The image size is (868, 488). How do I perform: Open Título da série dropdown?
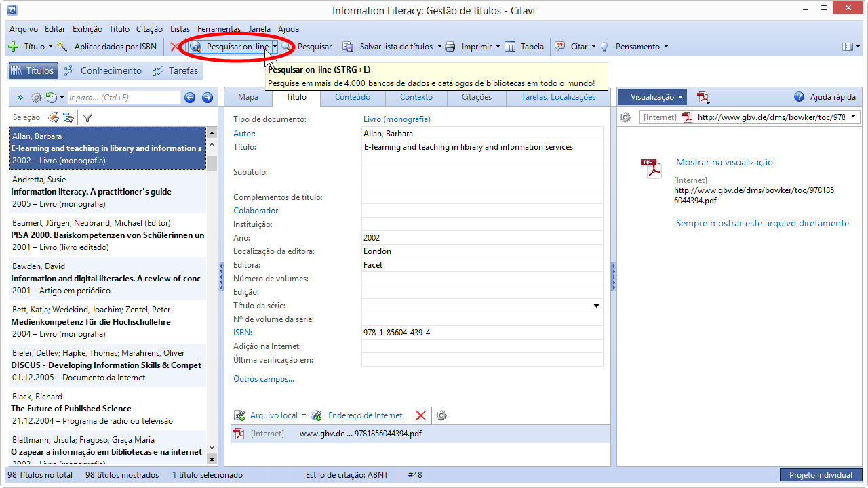coord(597,306)
